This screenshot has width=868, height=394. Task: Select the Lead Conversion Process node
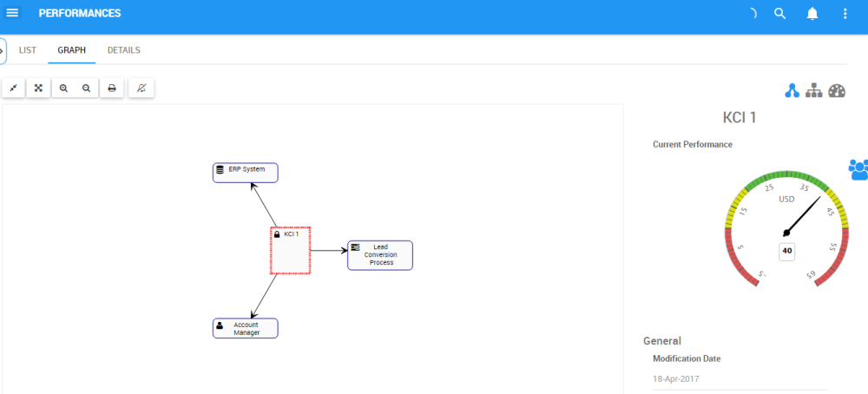click(x=380, y=255)
